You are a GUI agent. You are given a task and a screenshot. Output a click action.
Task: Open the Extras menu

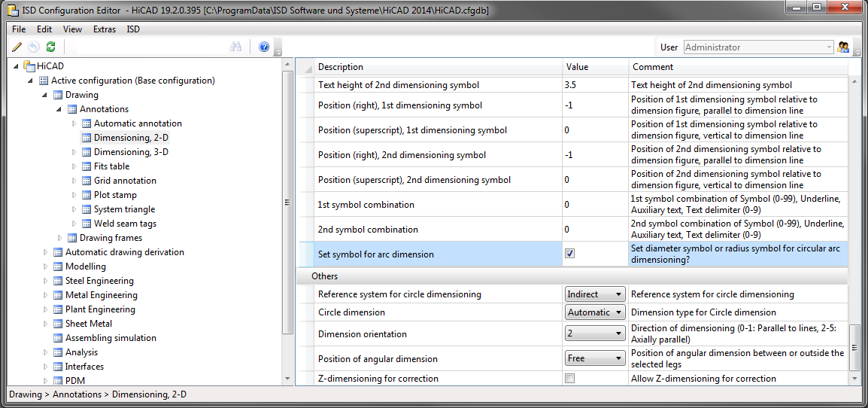[x=105, y=29]
